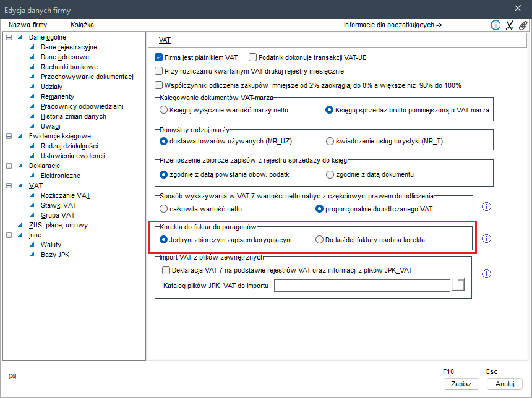The image size is (532, 398).
Task: Open the Nazwa firmy menu
Action: (x=28, y=25)
